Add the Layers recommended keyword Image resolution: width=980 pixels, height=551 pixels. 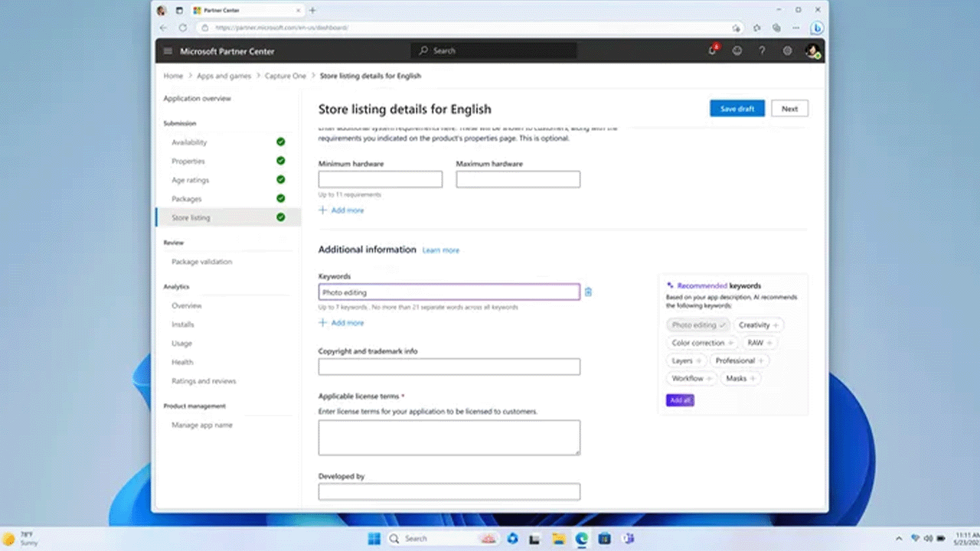pyautogui.click(x=686, y=360)
